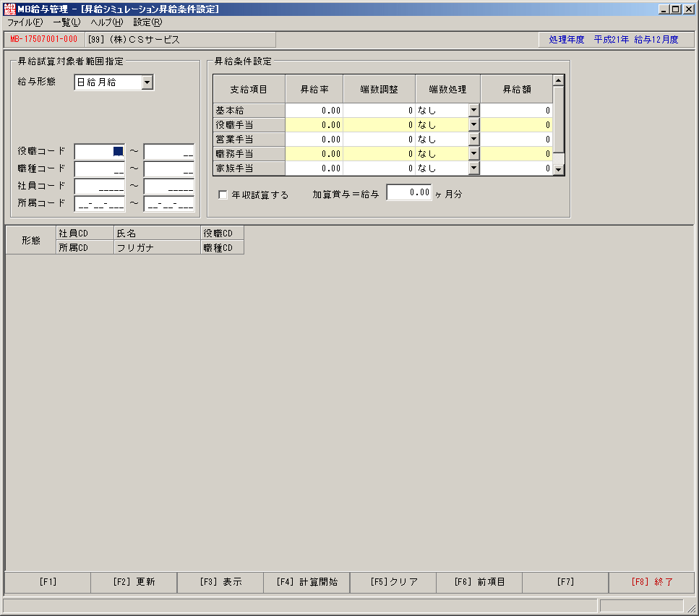Focus the 所属コード end field
Image resolution: width=699 pixels, height=616 pixels.
click(x=169, y=203)
